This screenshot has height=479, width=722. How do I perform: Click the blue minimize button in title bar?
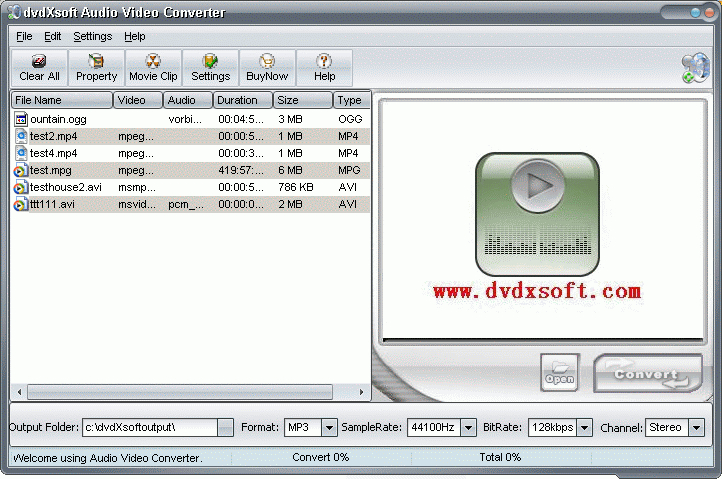tap(695, 12)
